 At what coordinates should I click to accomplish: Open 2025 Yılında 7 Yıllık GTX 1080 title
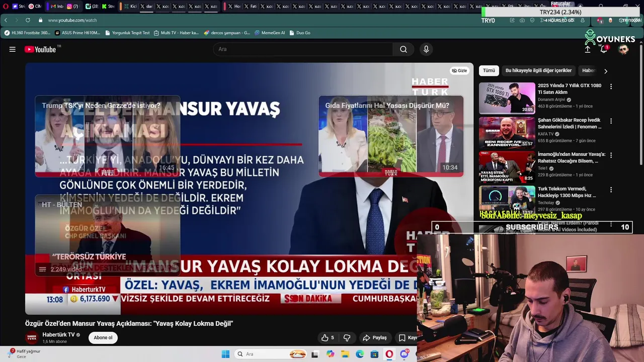click(x=570, y=89)
